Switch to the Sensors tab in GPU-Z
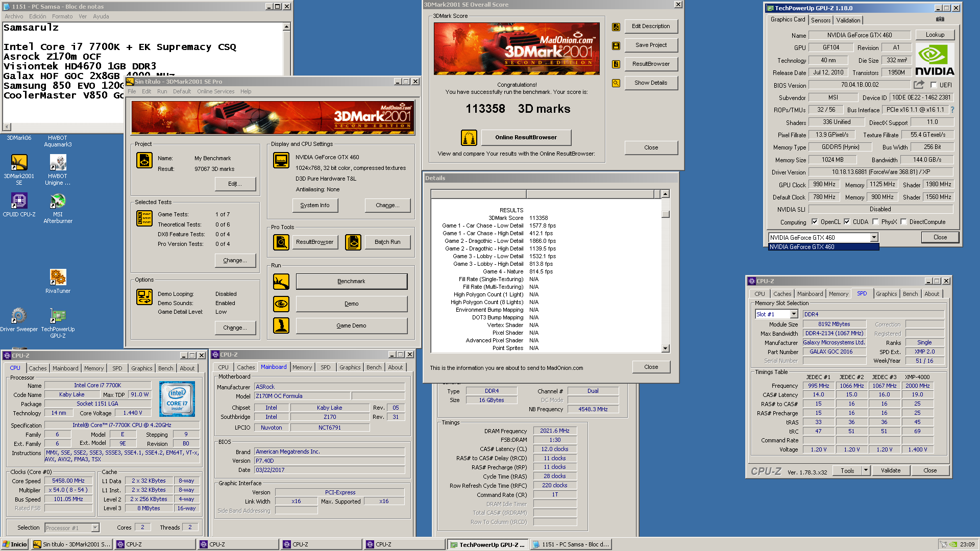Viewport: 980px width, 551px height. (821, 20)
